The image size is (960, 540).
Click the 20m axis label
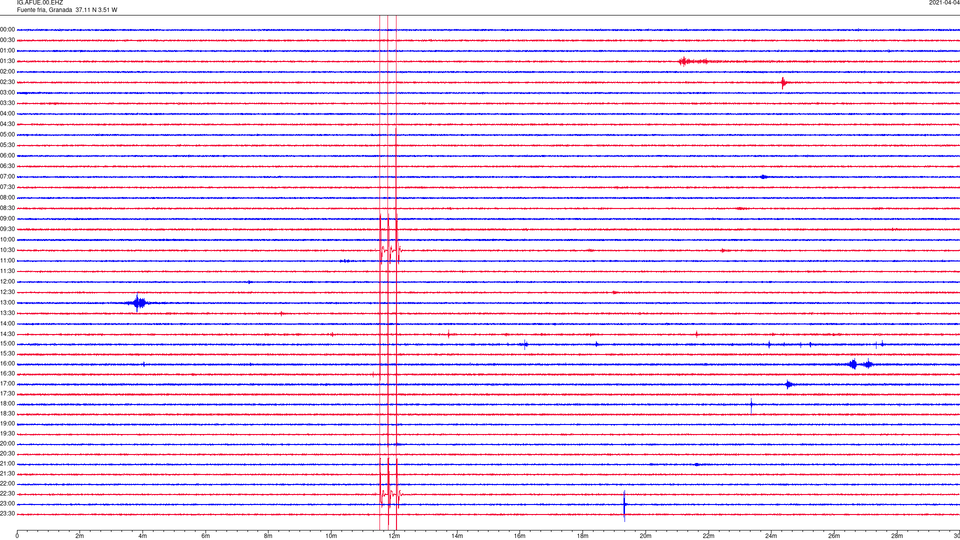tap(645, 536)
